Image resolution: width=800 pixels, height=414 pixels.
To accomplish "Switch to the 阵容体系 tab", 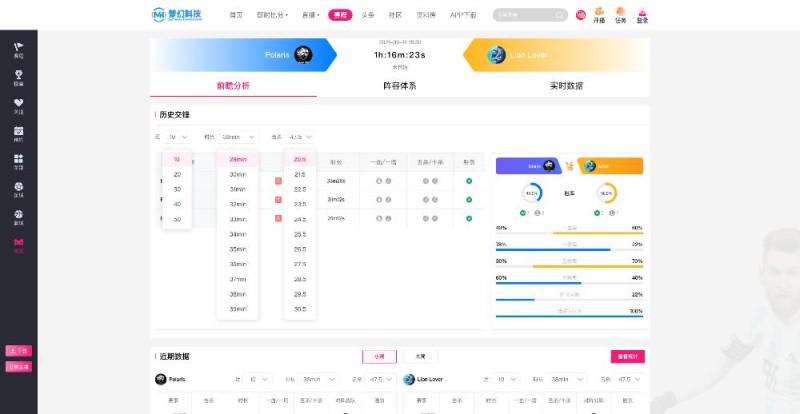I will click(x=399, y=86).
